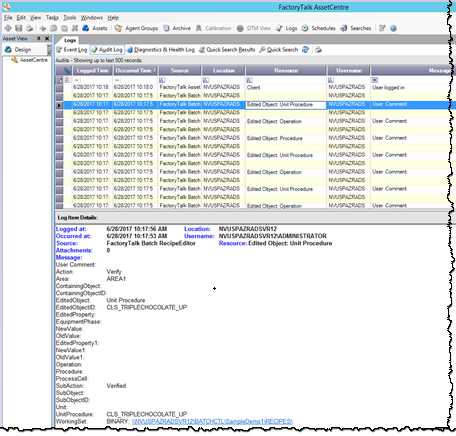Close the Asset View panel

point(47,39)
